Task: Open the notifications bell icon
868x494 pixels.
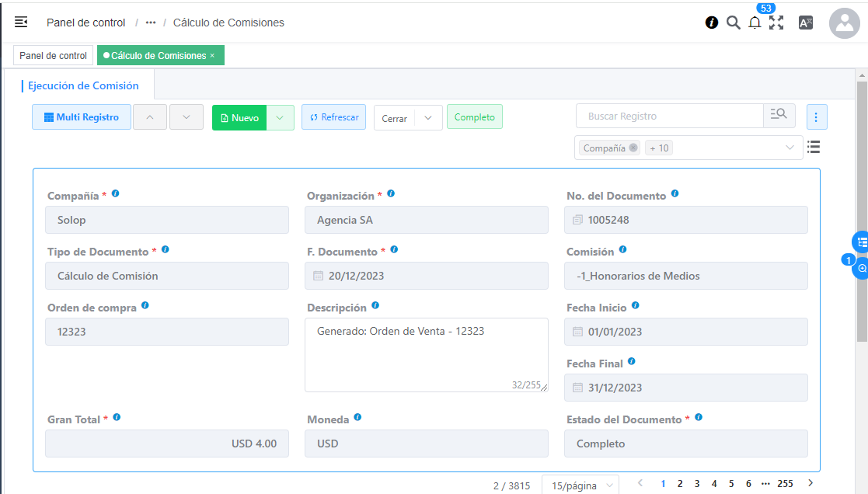Action: [755, 23]
